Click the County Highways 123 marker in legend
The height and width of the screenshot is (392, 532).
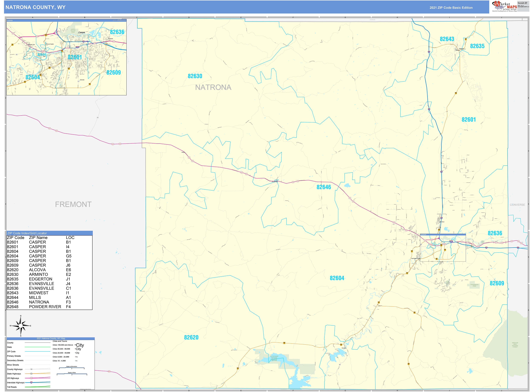pyautogui.click(x=31, y=369)
